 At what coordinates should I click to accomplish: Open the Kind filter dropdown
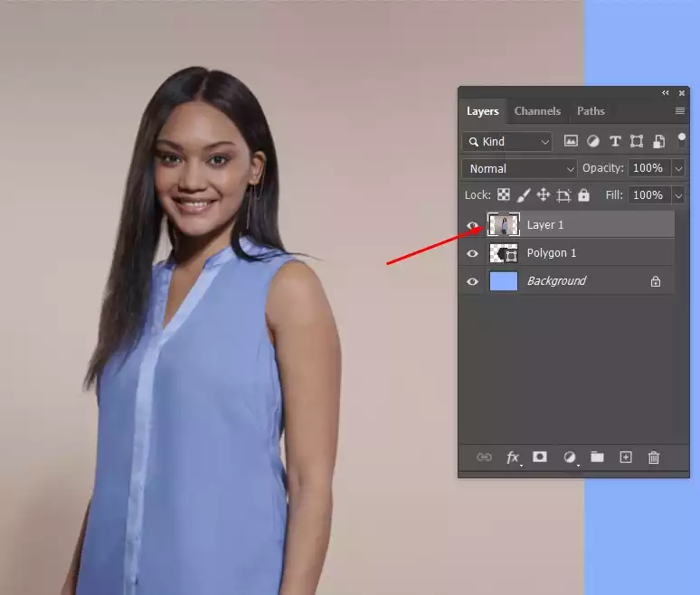507,142
